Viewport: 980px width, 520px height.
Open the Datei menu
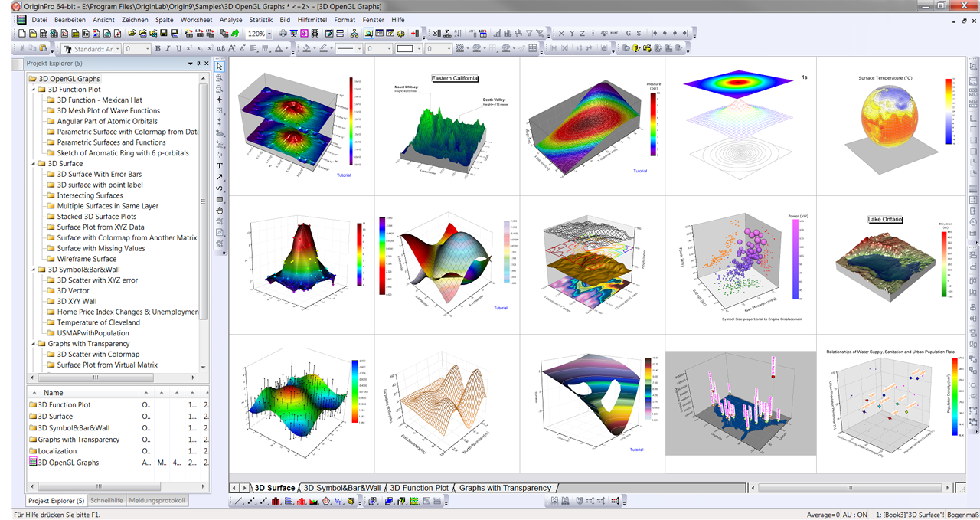coord(40,19)
